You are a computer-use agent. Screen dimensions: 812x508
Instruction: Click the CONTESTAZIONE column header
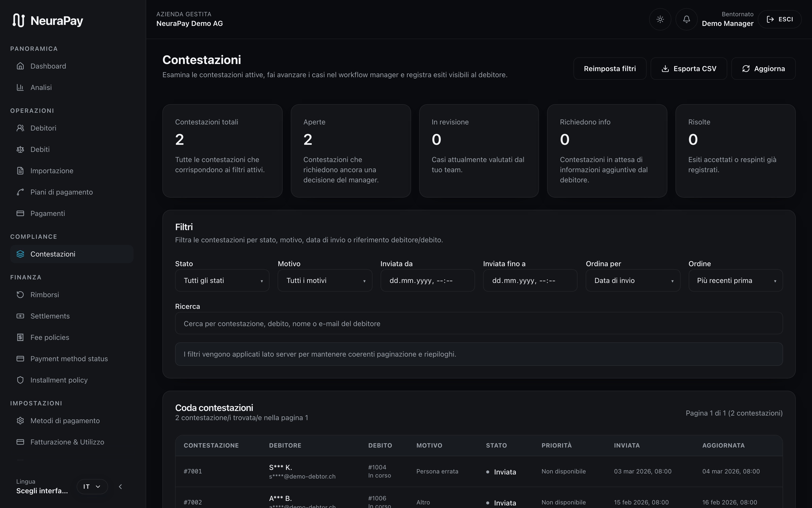tap(211, 446)
